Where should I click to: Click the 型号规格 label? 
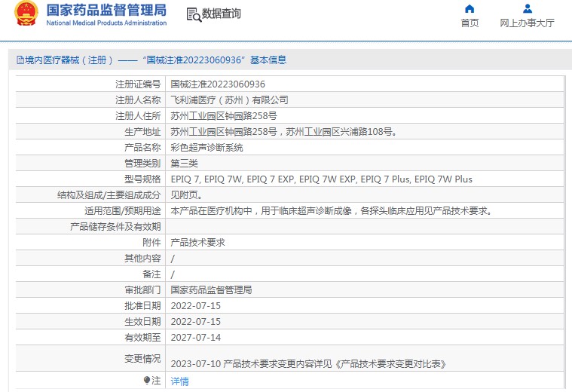[142, 179]
